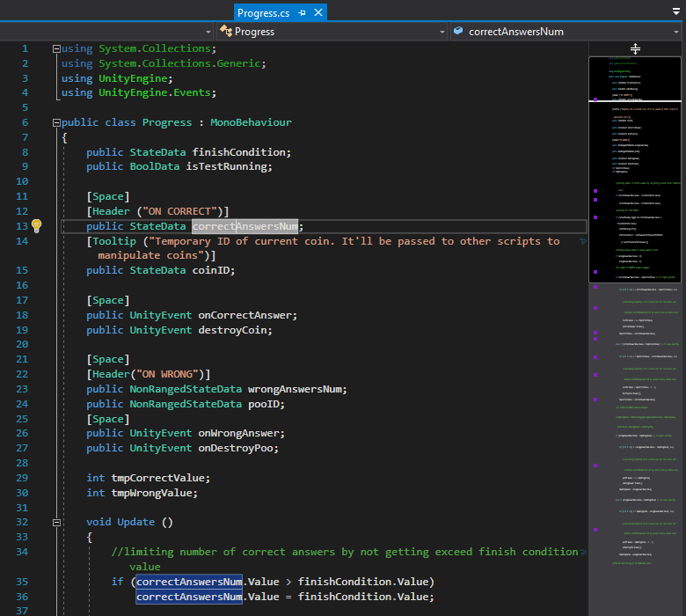Viewport: 686px width, 616px height.
Task: Click onCorrectAnswer on line 18
Action: [244, 315]
